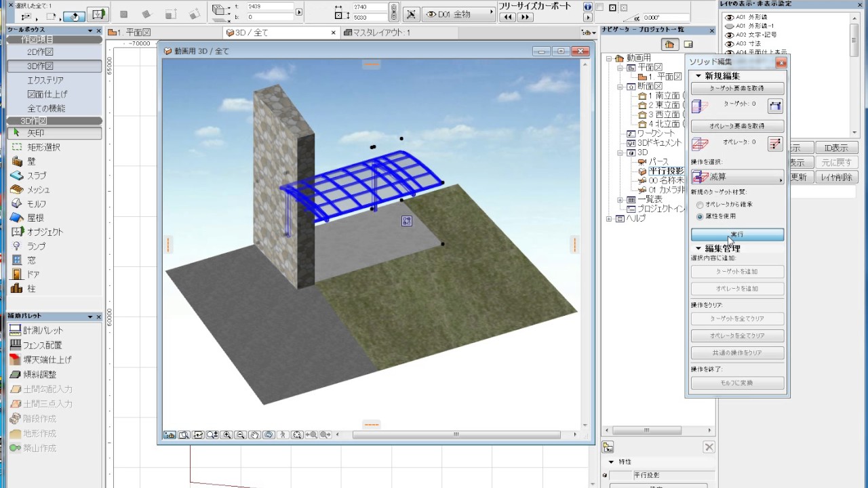
Task: Click the ターゲット要素を取得 button
Action: [x=737, y=89]
